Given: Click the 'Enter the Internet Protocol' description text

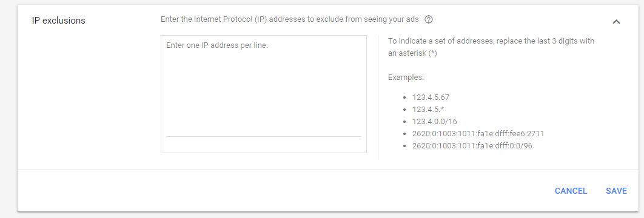Looking at the screenshot, I should (x=289, y=19).
